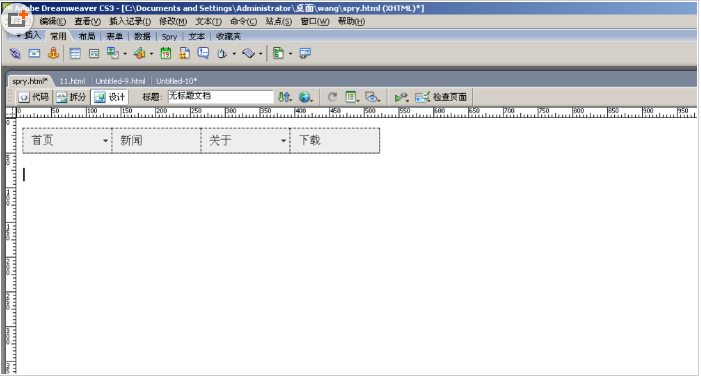Viewport: 701px width, 376px height.
Task: Click the Templates insert icon
Action: (x=279, y=53)
